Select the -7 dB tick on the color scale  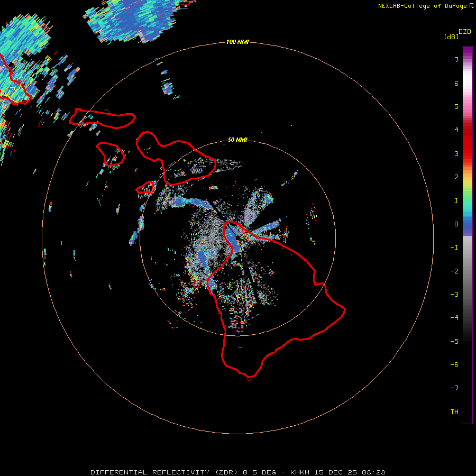(x=454, y=388)
